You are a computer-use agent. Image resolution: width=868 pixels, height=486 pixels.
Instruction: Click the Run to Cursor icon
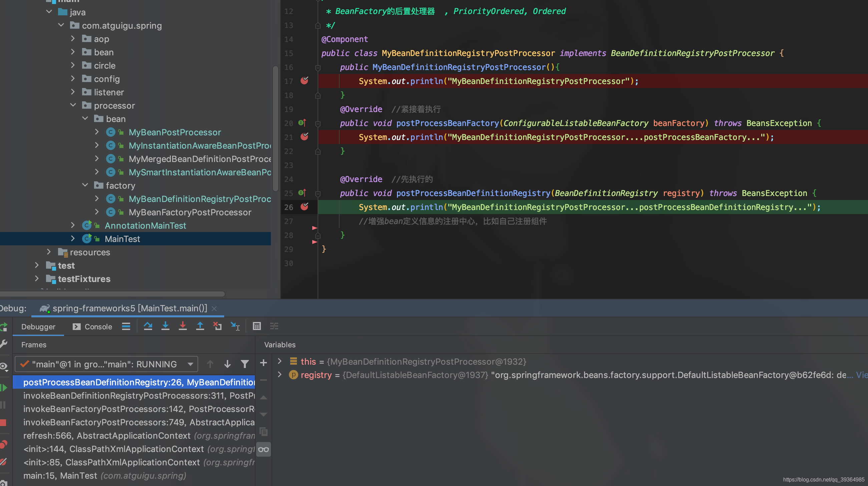point(235,326)
